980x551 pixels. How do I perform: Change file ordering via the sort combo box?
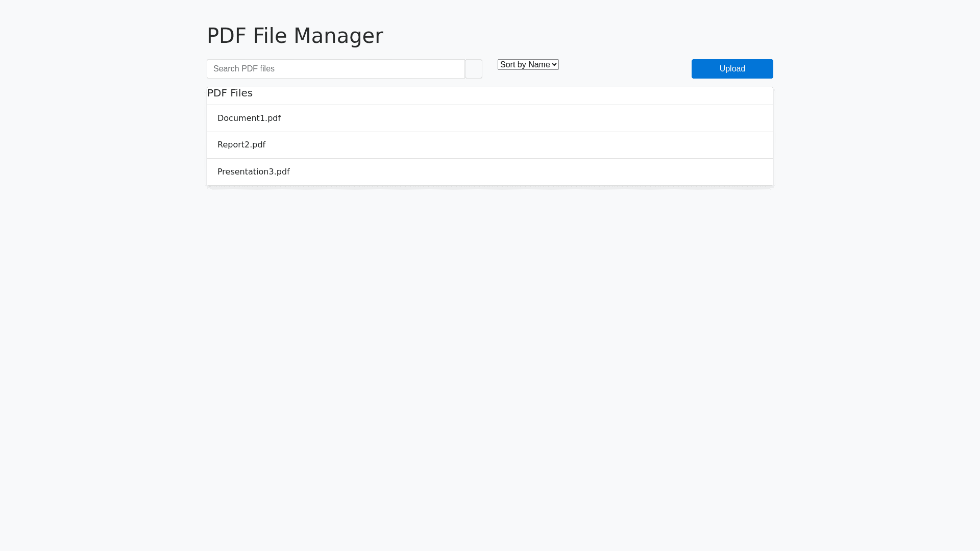tap(528, 65)
